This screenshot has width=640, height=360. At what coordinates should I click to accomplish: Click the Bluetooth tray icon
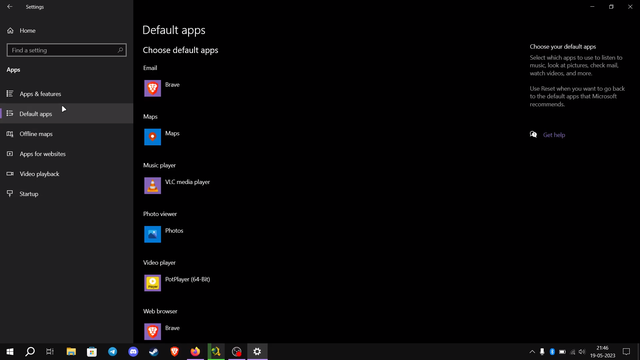click(x=552, y=352)
